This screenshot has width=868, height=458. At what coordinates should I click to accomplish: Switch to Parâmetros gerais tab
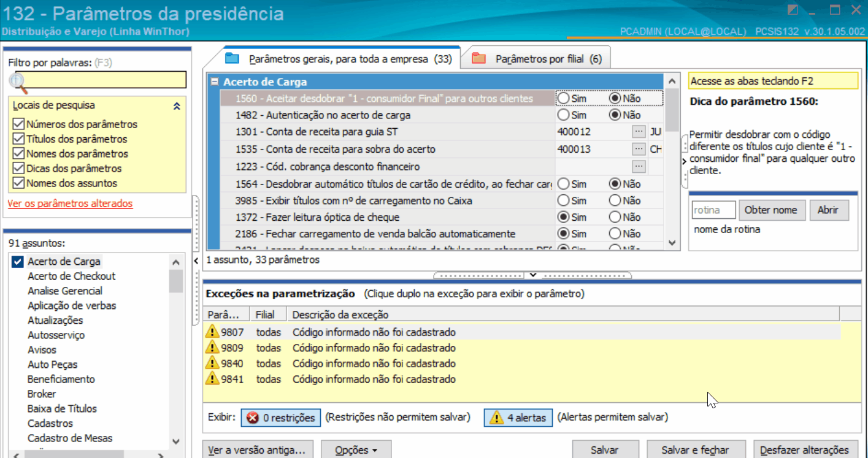coord(340,59)
